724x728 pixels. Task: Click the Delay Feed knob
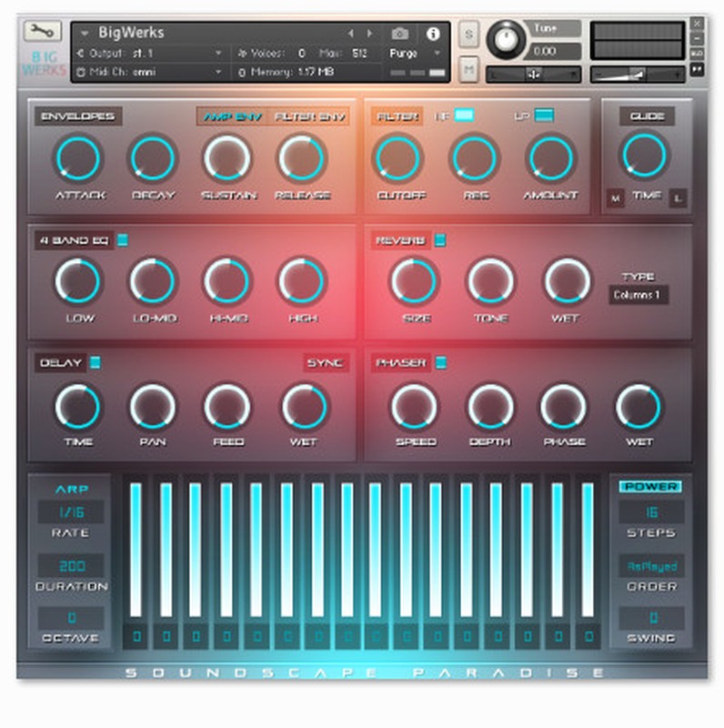point(227,407)
